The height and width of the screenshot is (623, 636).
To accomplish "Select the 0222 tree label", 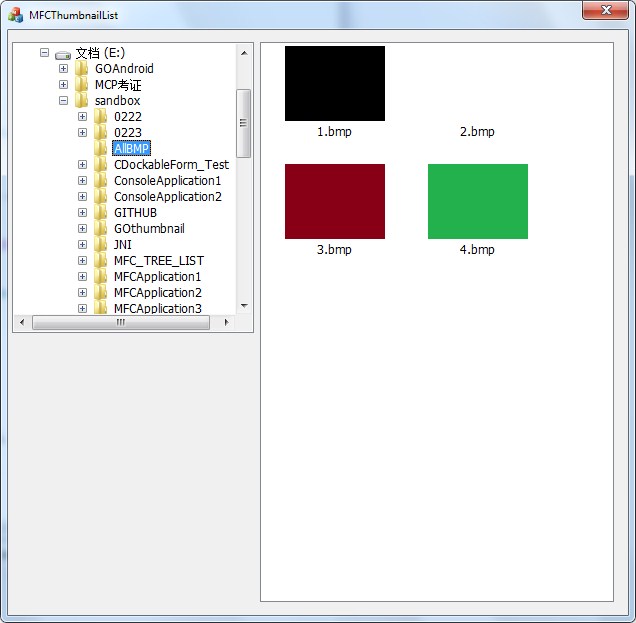I will (128, 116).
